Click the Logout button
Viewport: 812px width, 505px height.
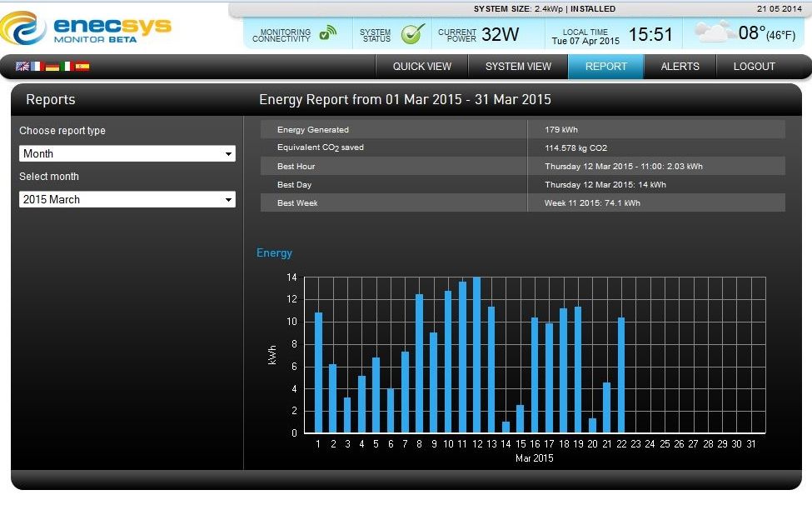click(754, 67)
